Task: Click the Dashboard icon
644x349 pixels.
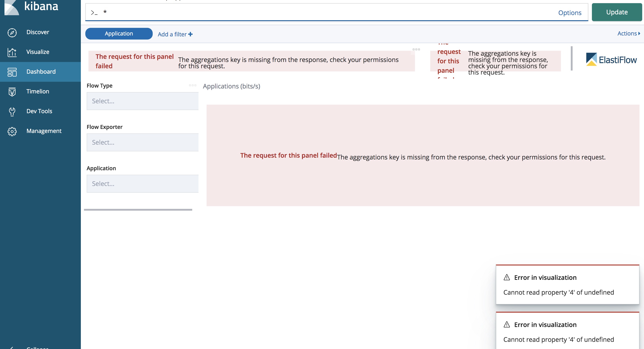Action: (12, 72)
